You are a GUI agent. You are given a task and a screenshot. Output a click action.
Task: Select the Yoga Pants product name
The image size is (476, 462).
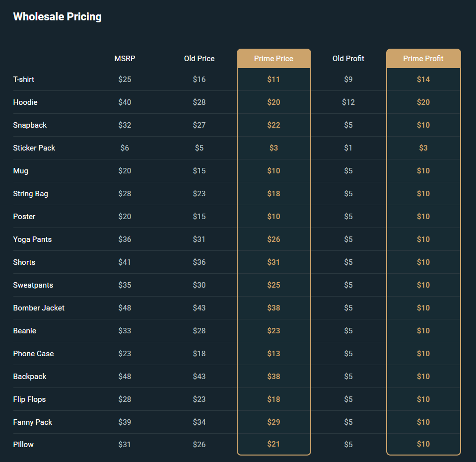pyautogui.click(x=32, y=239)
